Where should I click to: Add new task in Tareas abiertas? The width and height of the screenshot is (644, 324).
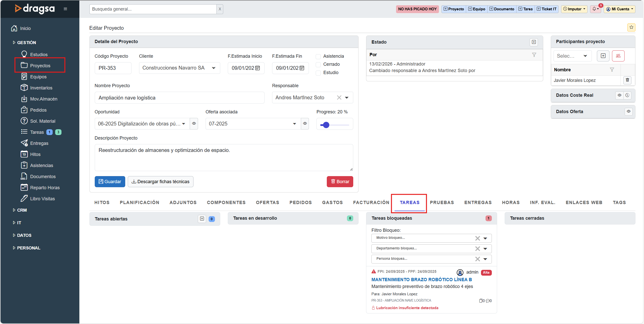point(202,219)
